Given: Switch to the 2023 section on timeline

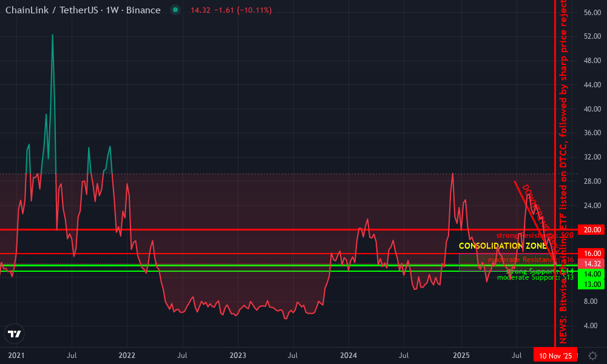Looking at the screenshot, I should coord(238,356).
